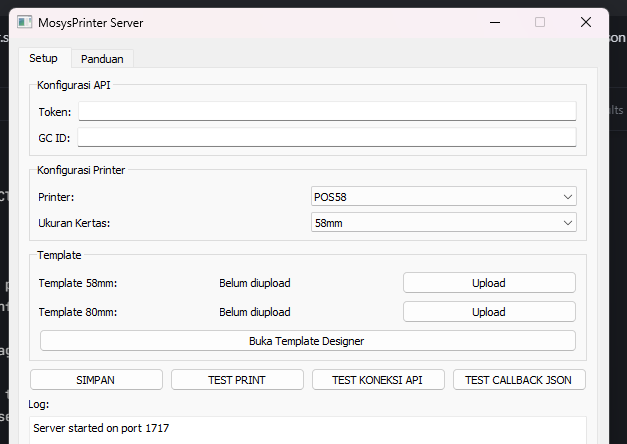Viewport: 627px width, 444px height.
Task: Minimize the MosysPrinter Server window
Action: coord(493,22)
